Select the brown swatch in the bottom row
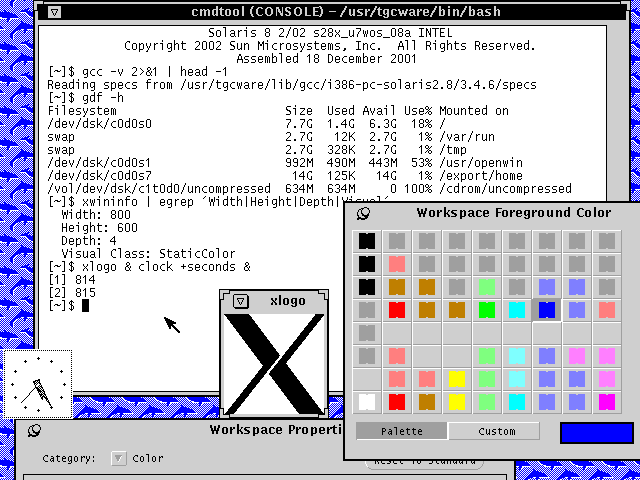 427,402
